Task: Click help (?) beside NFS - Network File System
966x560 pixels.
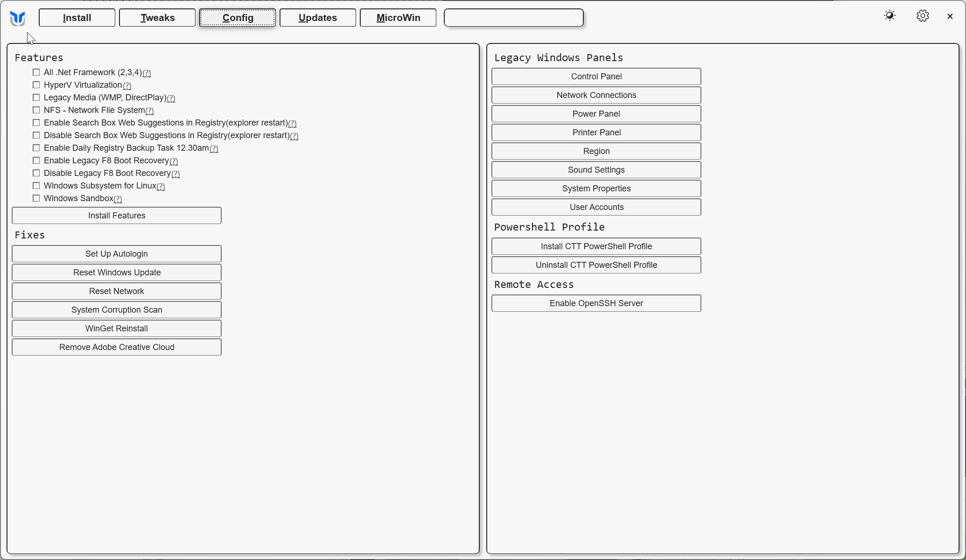Action: [149, 111]
